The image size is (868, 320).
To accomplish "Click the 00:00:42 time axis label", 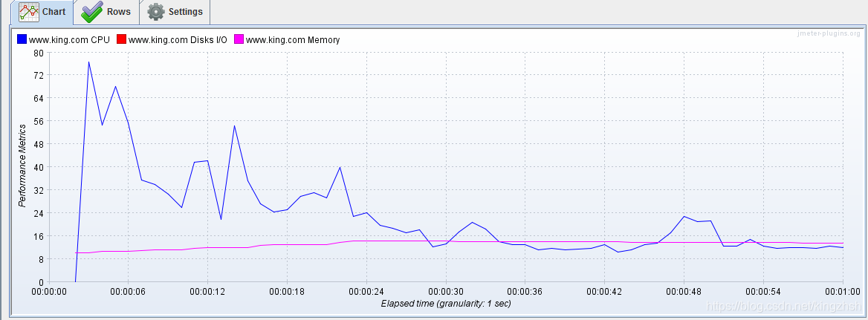I will tap(604, 291).
